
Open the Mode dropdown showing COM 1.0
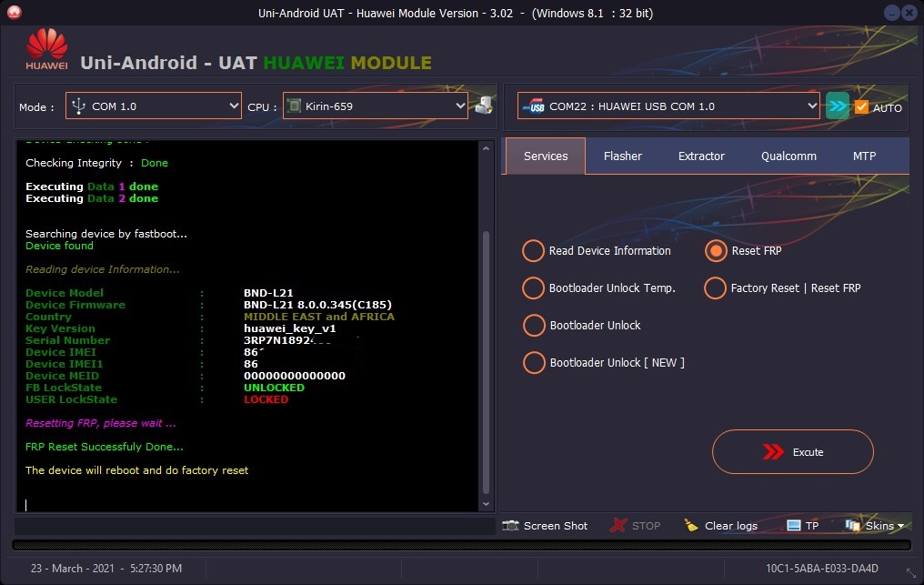[x=153, y=106]
